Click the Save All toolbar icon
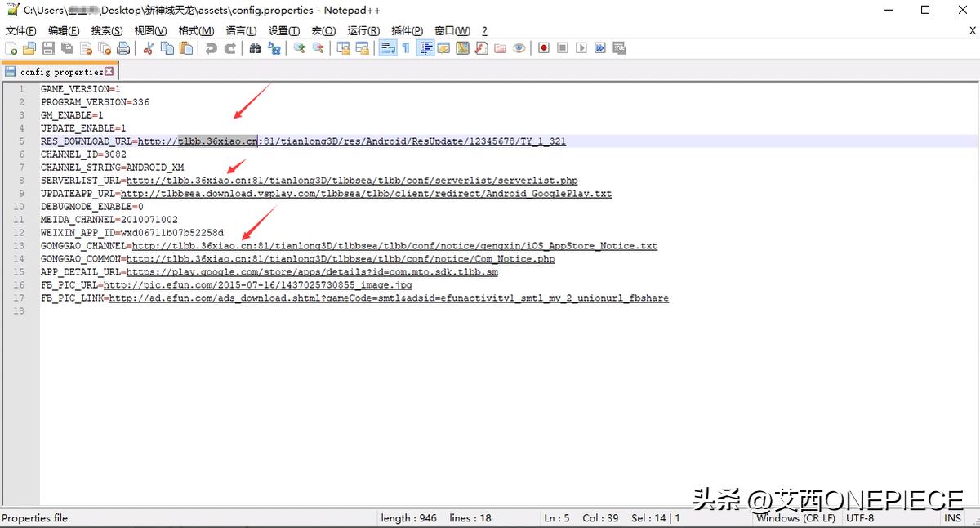 tap(67, 48)
